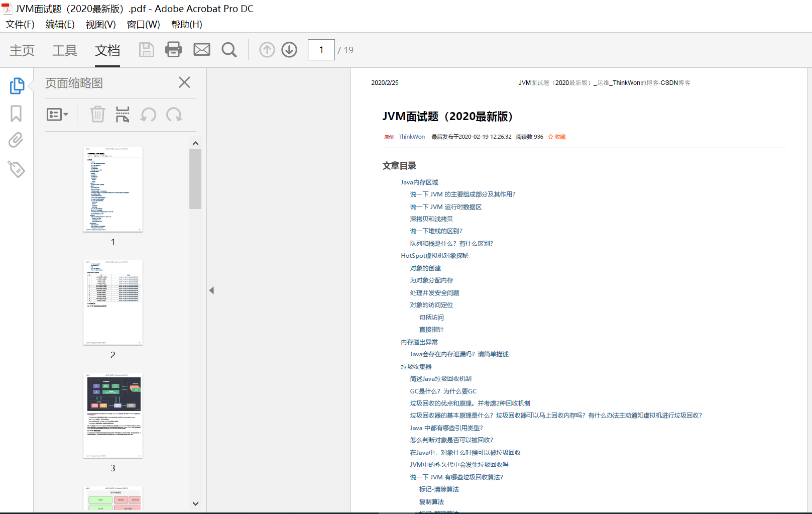This screenshot has height=514, width=812.
Task: Open link 对象的访问定位
Action: (431, 305)
